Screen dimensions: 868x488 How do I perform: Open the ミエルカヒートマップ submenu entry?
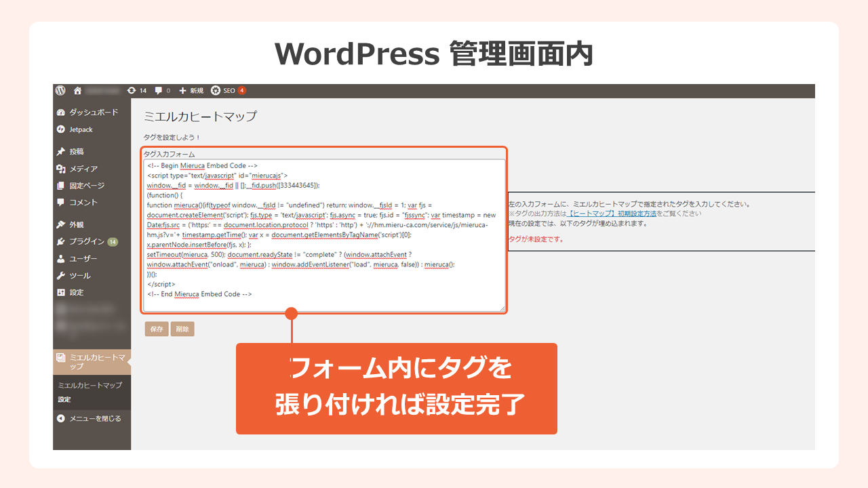pyautogui.click(x=90, y=385)
